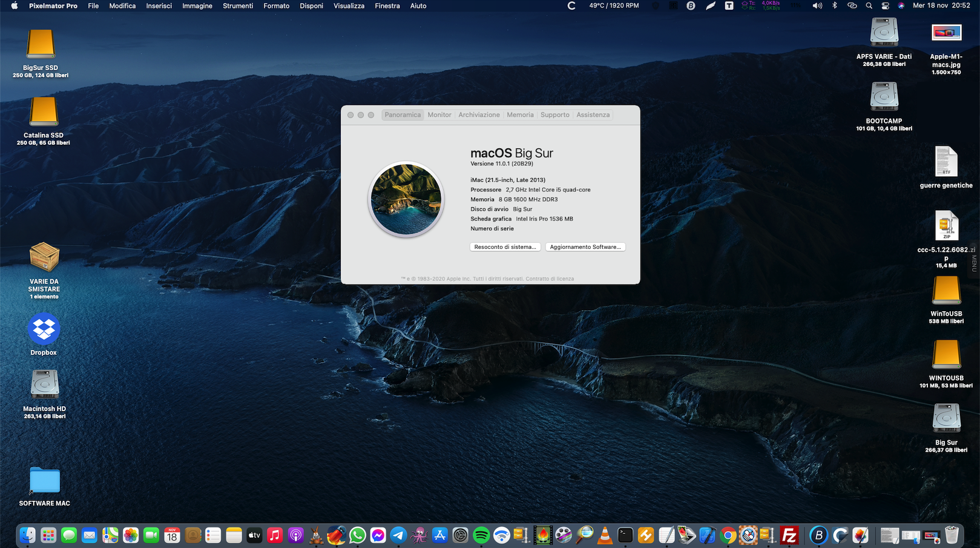Open the Formato menu
The image size is (980, 548).
point(276,5)
